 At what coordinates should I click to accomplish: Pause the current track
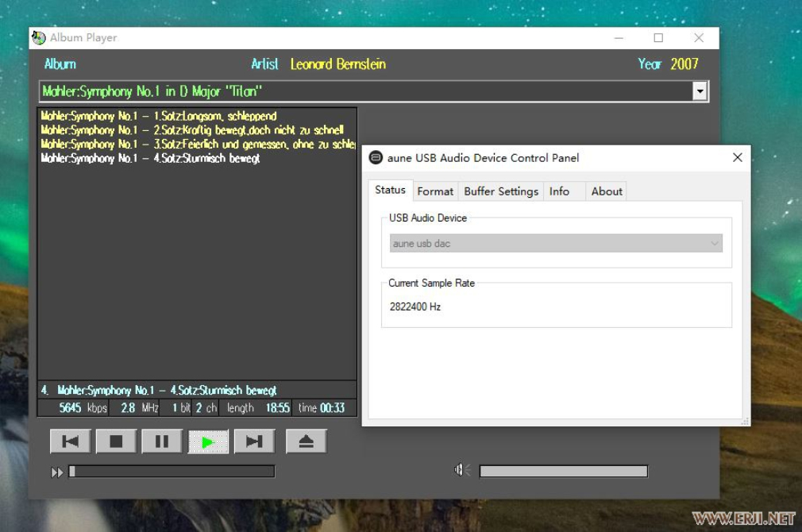(162, 441)
